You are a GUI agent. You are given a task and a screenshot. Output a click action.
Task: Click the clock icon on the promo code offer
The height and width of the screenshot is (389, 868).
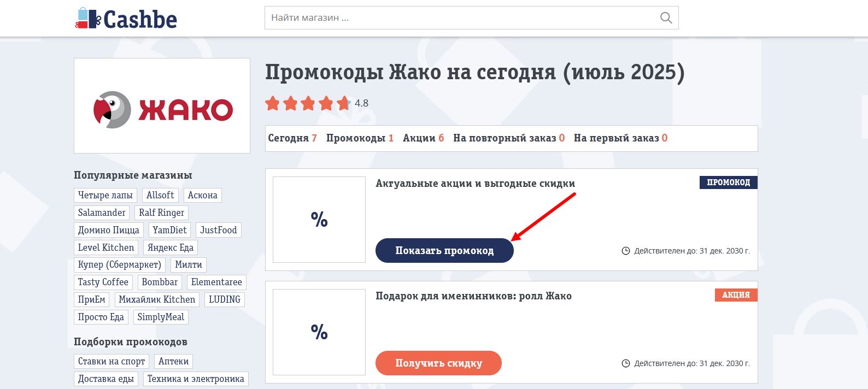(x=626, y=251)
